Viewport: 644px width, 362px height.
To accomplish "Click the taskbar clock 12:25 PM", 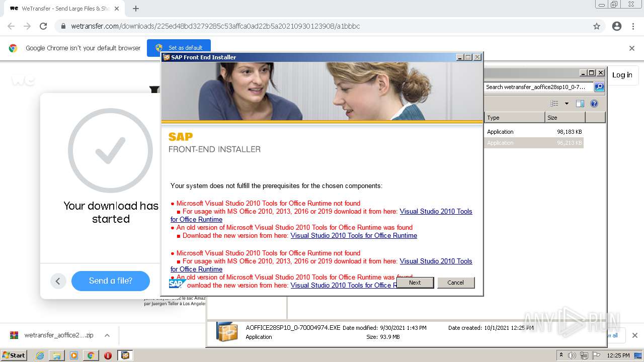I will click(x=618, y=355).
